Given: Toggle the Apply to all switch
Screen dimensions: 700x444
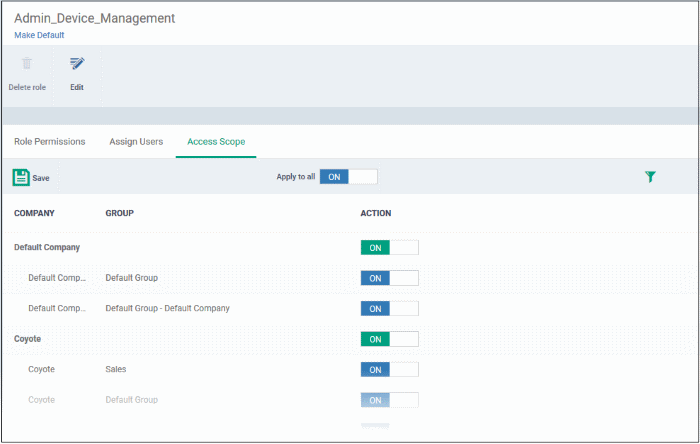Looking at the screenshot, I should click(x=349, y=177).
